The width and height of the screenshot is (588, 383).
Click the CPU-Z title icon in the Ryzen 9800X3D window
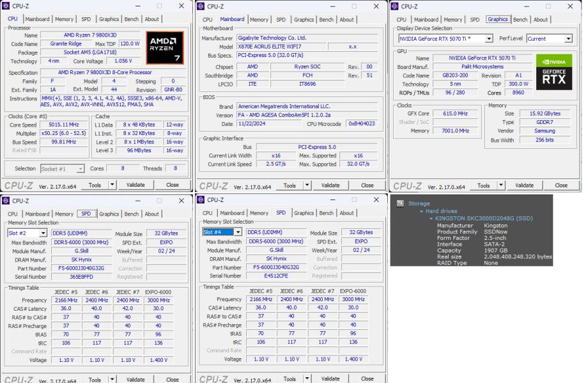(x=6, y=6)
